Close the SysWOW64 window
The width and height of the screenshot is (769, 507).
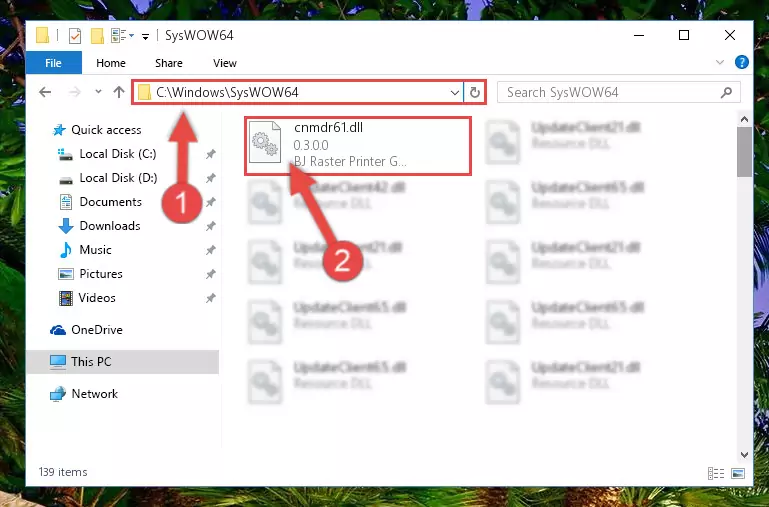730,35
